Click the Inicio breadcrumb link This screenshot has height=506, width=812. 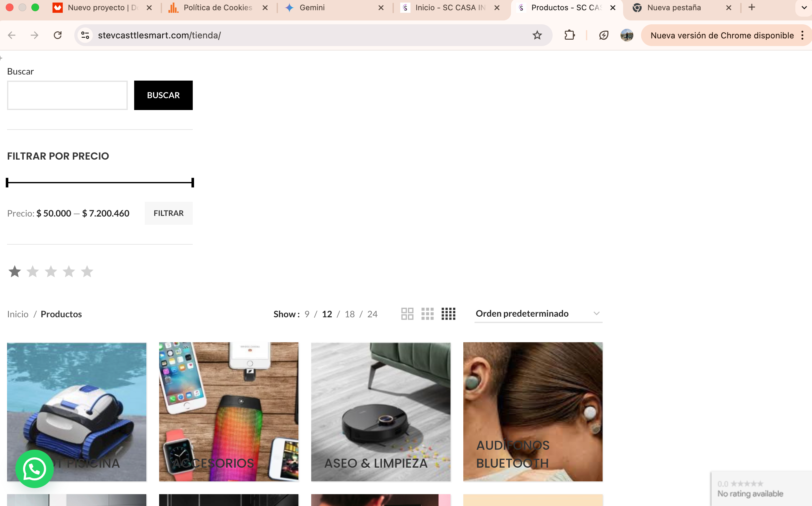point(18,314)
